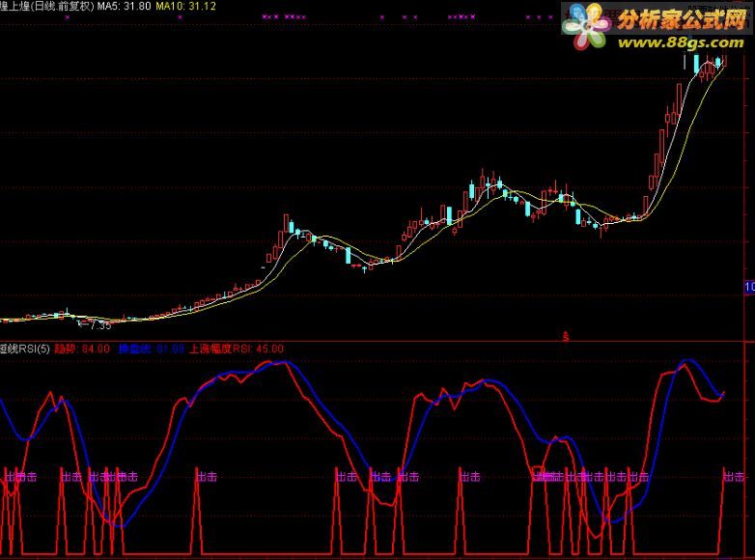Click the 短线RSI(5) indicator name
This screenshot has height=560, width=755.
click(x=25, y=349)
